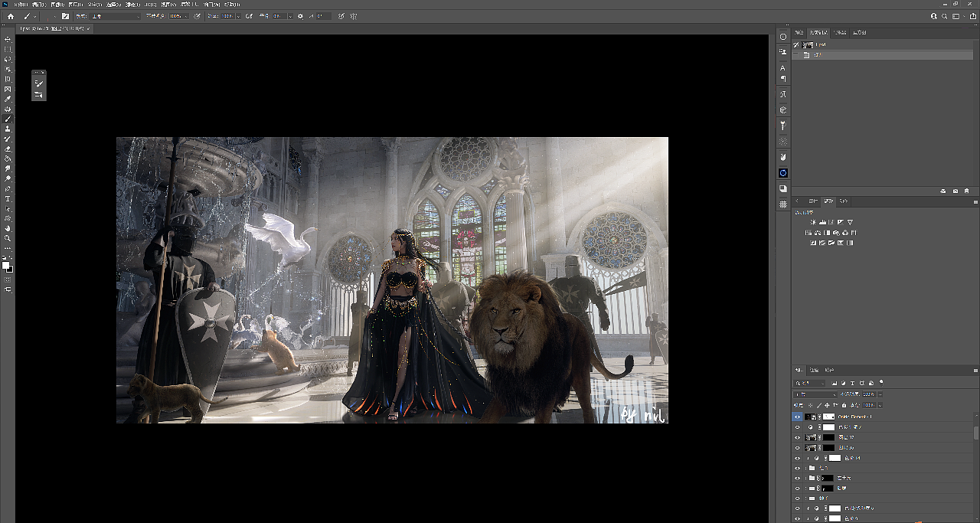This screenshot has width=980, height=523.
Task: Toggle layer filtering switch on or off
Action: point(881,383)
